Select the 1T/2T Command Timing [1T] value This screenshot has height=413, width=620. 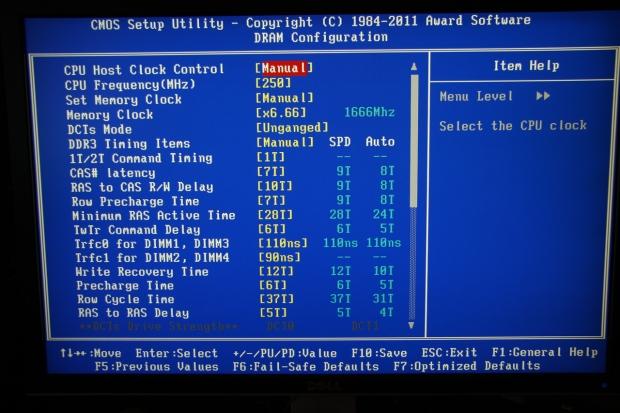271,157
